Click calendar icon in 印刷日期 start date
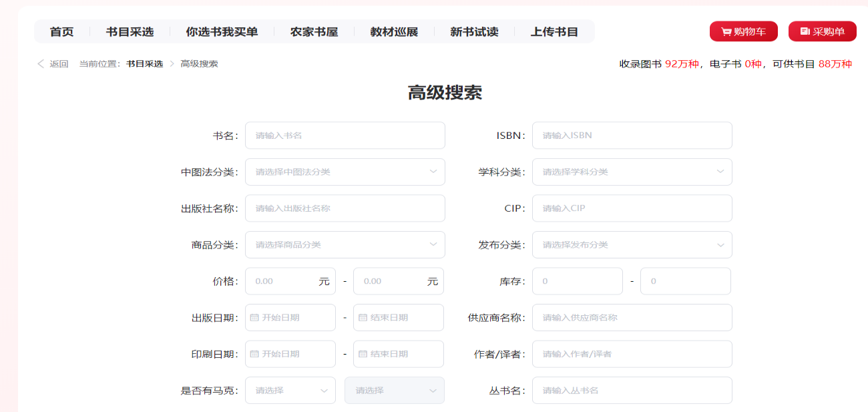The width and height of the screenshot is (868, 412). (x=254, y=354)
